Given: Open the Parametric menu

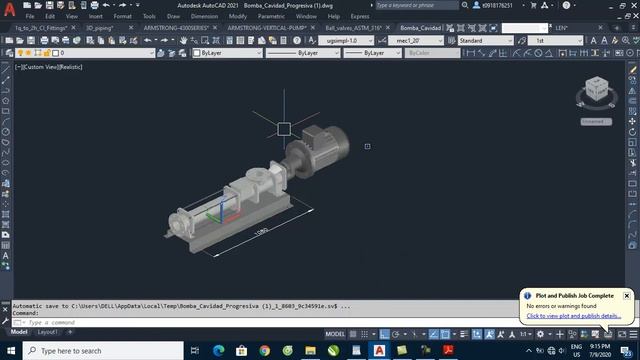Looking at the screenshot, I should click(x=271, y=16).
